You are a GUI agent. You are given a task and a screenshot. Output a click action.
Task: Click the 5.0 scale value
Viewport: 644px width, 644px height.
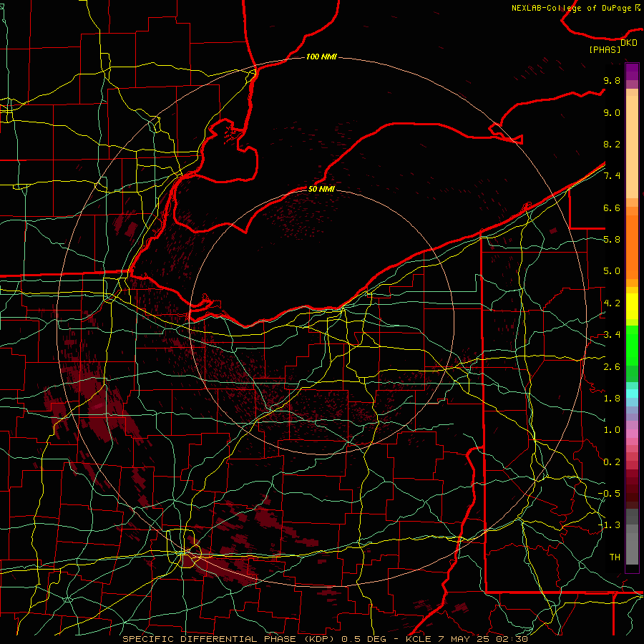[612, 271]
